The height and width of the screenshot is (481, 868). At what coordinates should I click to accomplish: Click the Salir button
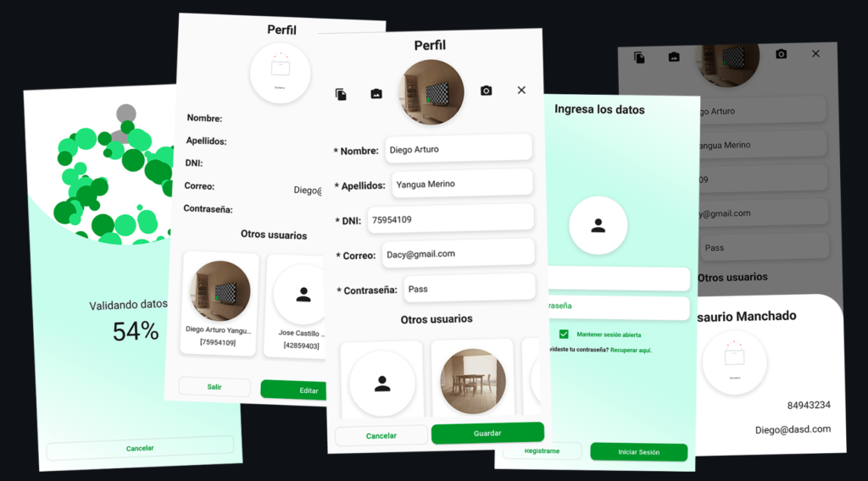pos(214,387)
